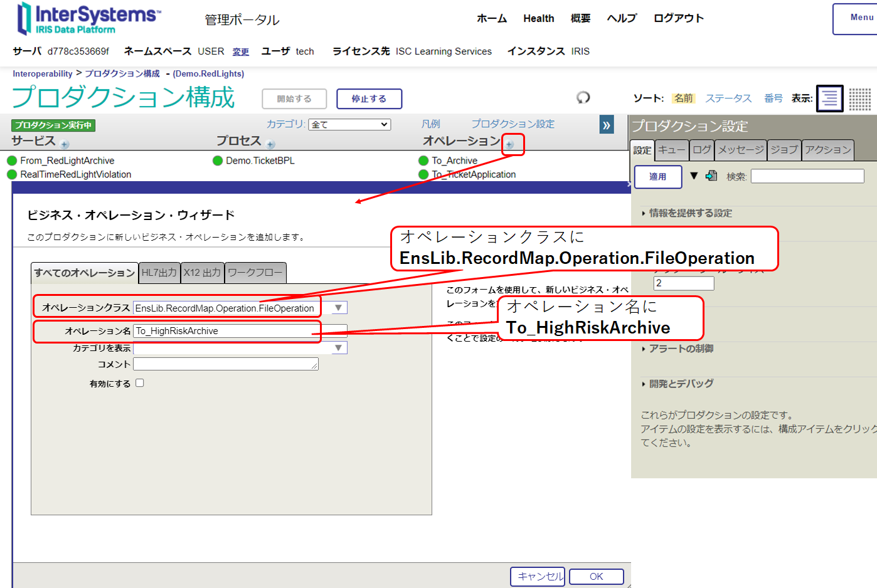
Task: Click the To_Archive green status indicator
Action: click(x=423, y=160)
